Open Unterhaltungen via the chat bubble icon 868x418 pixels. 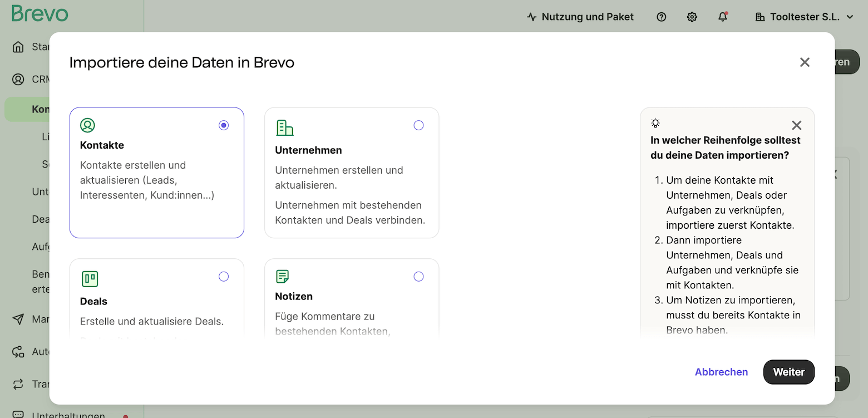click(x=18, y=414)
